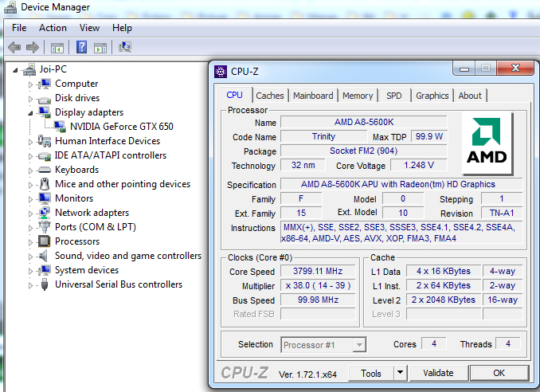Expand the Keyboards node
The image size is (540, 392).
[30, 171]
